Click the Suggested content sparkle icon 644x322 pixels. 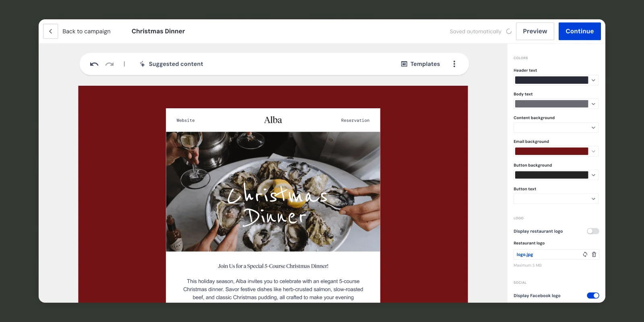point(142,64)
